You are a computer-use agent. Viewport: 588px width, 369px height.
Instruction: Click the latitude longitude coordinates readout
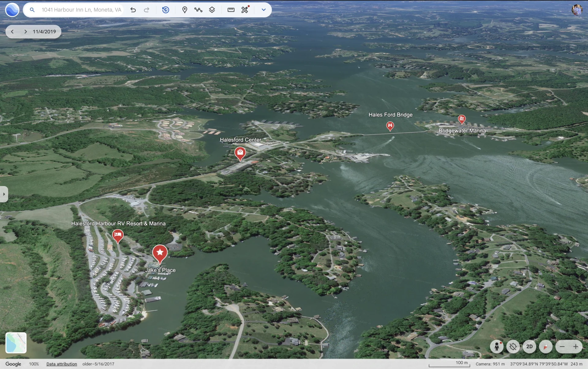tap(539, 364)
